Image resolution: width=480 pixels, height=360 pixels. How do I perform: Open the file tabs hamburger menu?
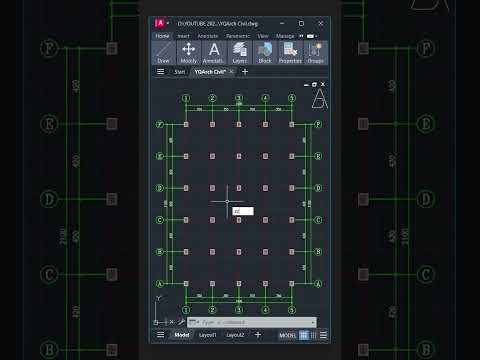point(160,71)
